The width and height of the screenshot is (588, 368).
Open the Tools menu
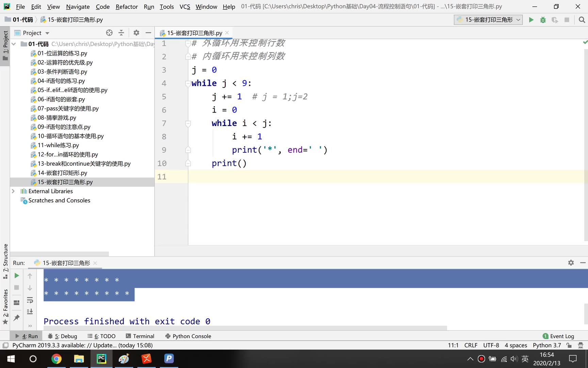(x=167, y=6)
